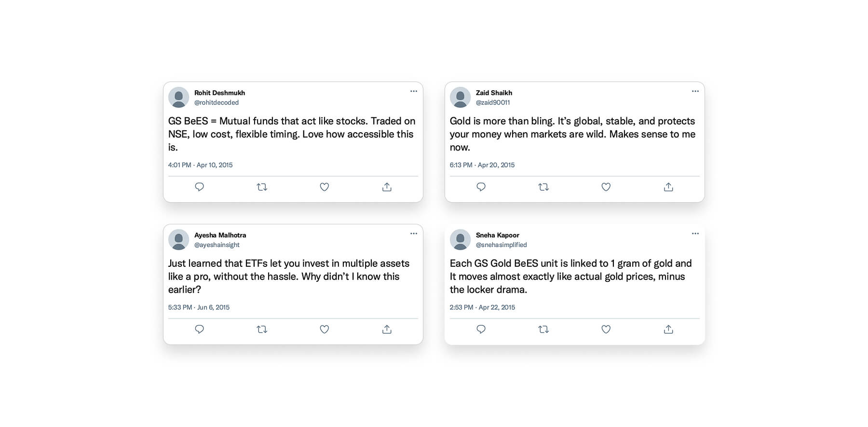Open the 5:33 PM Jun 6, 2015 timestamp

(x=199, y=307)
